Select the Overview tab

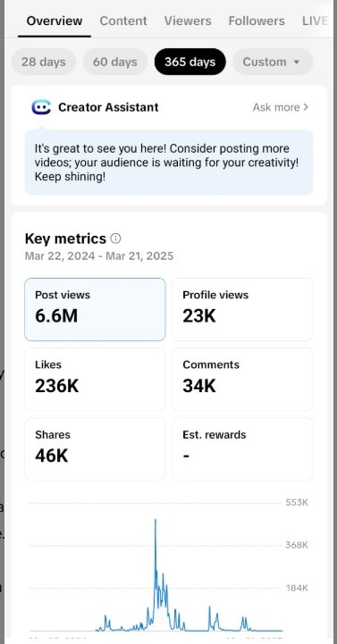[55, 21]
